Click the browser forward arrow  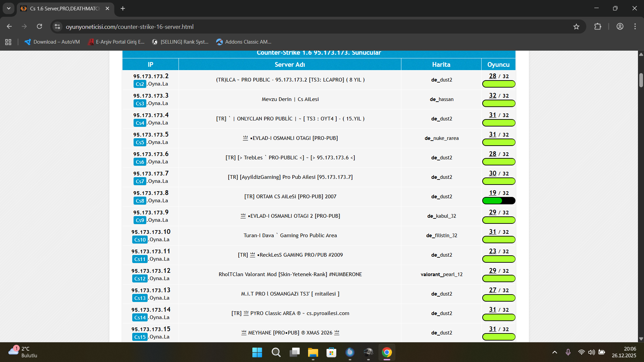click(x=24, y=27)
